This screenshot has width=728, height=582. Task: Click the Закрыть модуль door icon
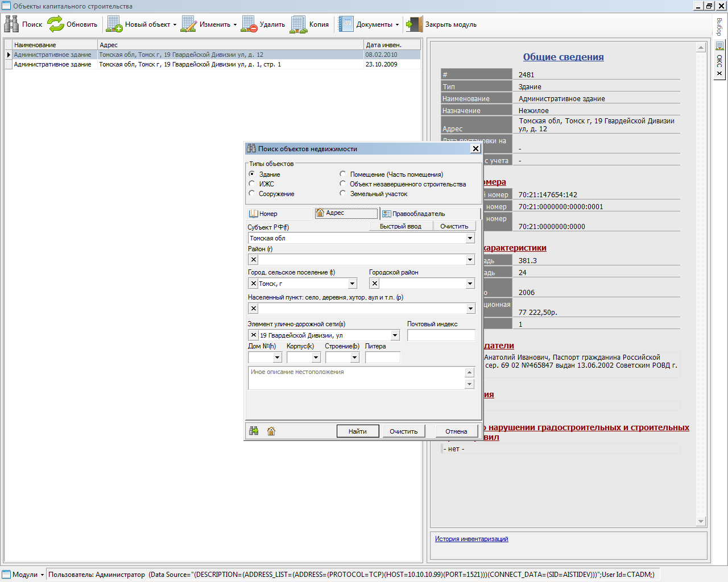point(415,24)
